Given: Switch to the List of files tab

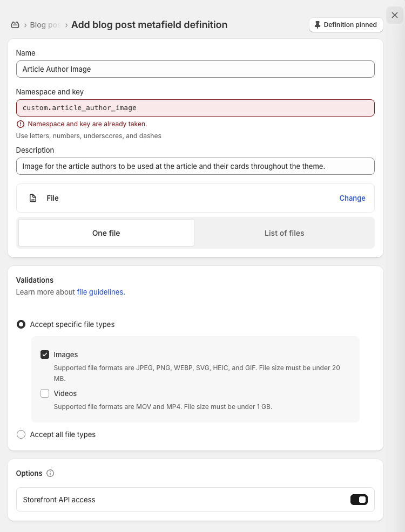Looking at the screenshot, I should (285, 233).
